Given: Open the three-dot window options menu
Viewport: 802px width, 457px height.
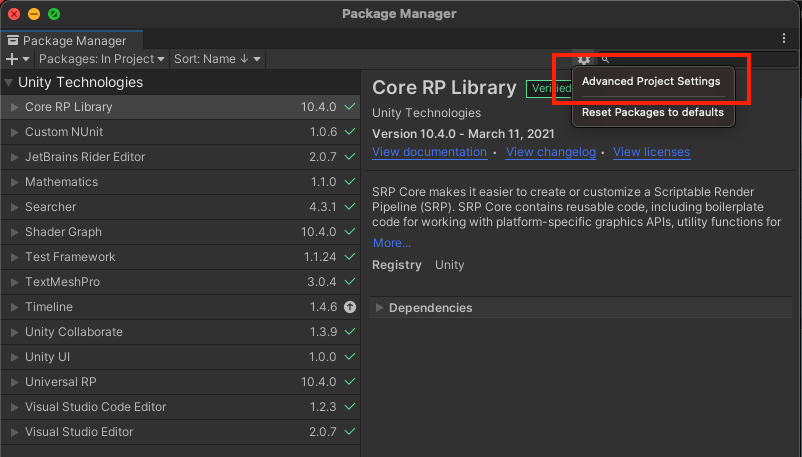Looking at the screenshot, I should click(784, 38).
